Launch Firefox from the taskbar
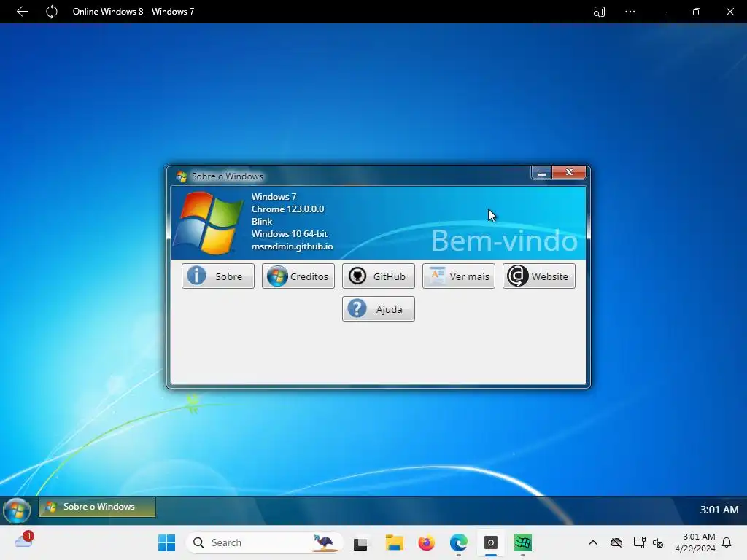This screenshot has height=560, width=747. [x=426, y=542]
